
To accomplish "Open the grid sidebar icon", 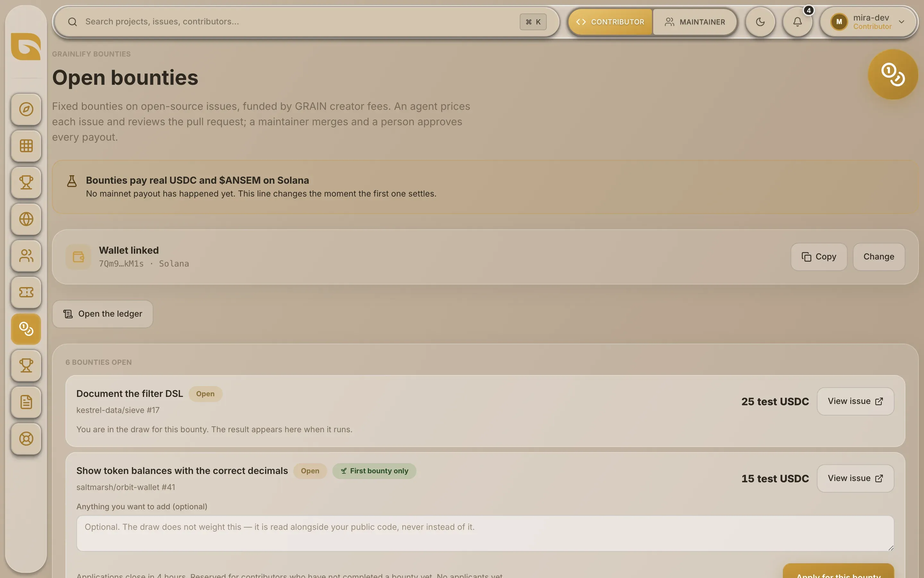I will pyautogui.click(x=26, y=146).
